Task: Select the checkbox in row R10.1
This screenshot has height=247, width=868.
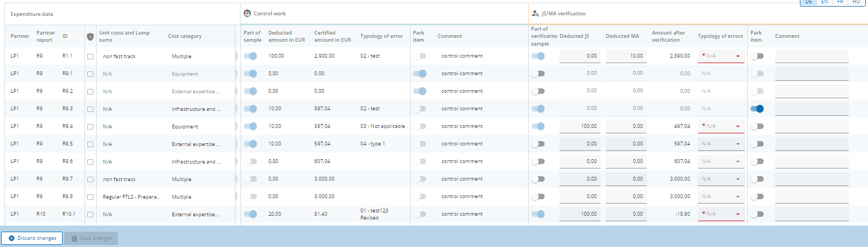Action: tap(90, 215)
